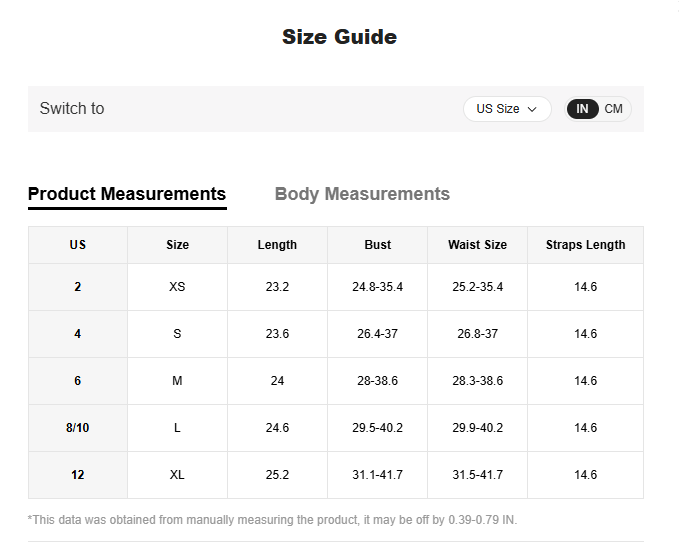Click the Bust column header
Viewport: 679px width, 542px height.
pos(377,245)
